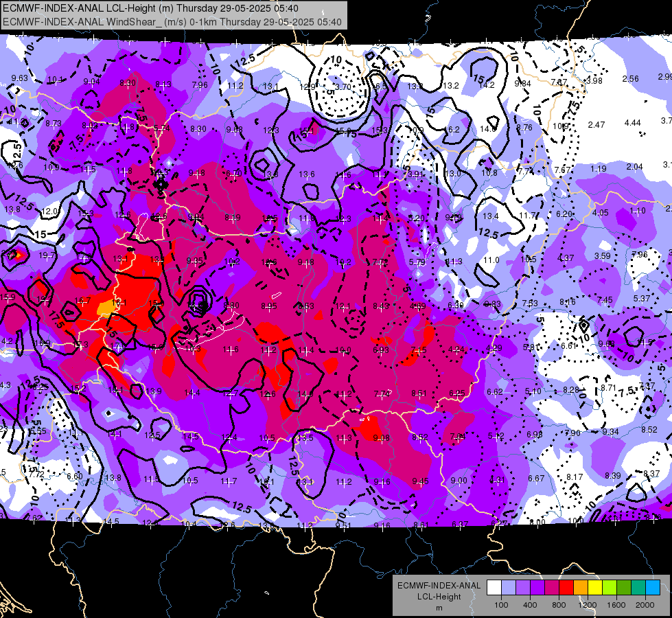Click the 13.4 grid value on the map

(x=491, y=216)
